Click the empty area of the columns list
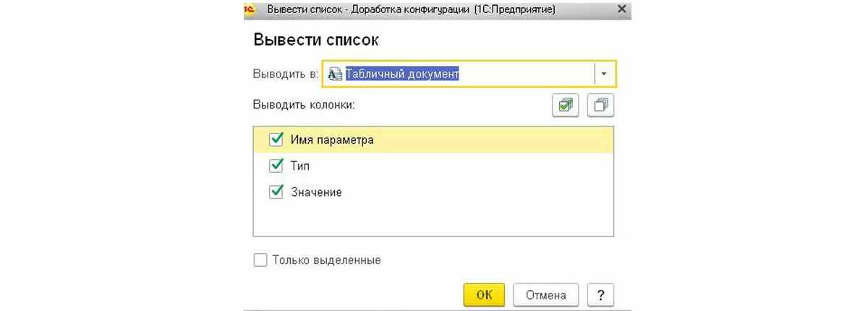 click(434, 221)
